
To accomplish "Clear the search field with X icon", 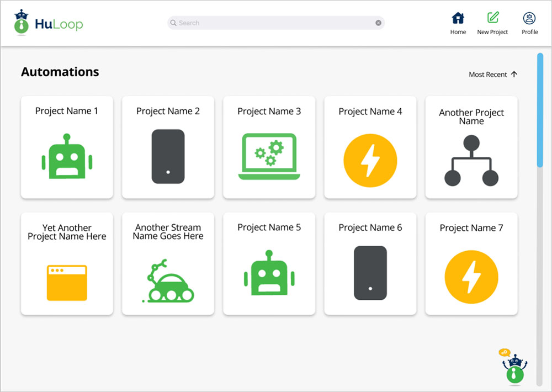I will point(378,23).
